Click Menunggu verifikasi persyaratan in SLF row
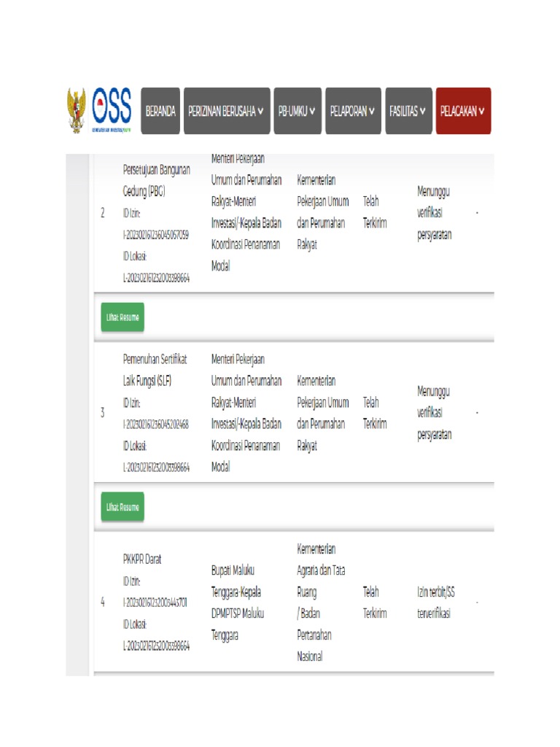This screenshot has height=747, width=560. (x=434, y=413)
